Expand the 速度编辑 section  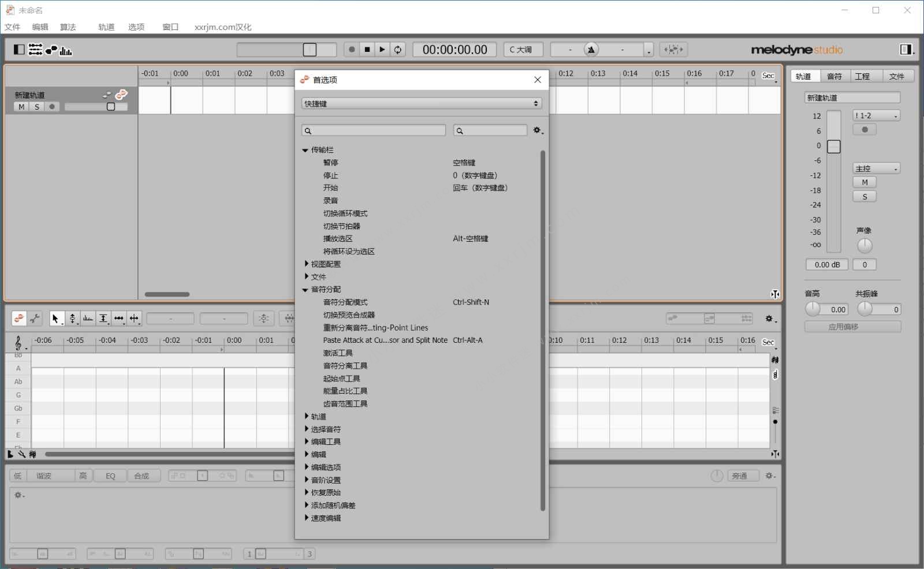tap(306, 518)
